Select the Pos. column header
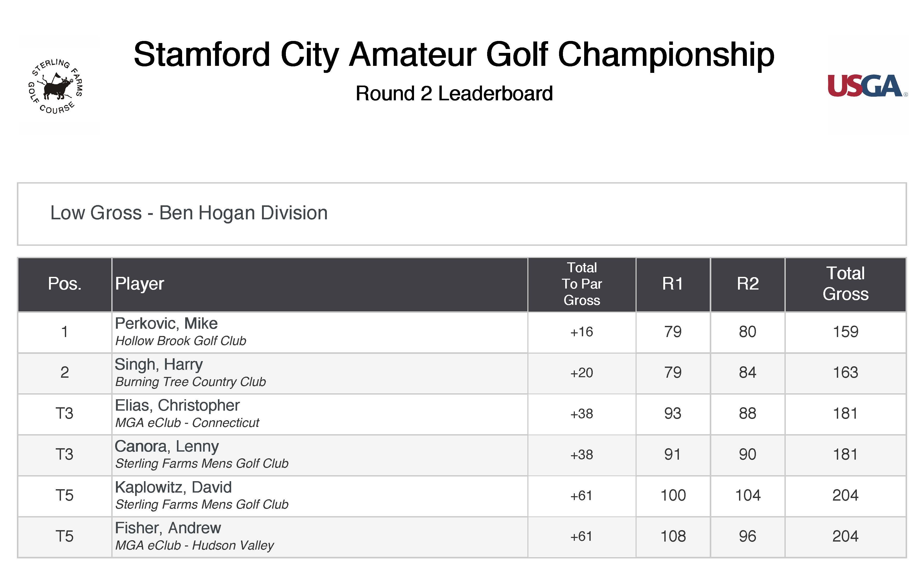 click(x=65, y=284)
